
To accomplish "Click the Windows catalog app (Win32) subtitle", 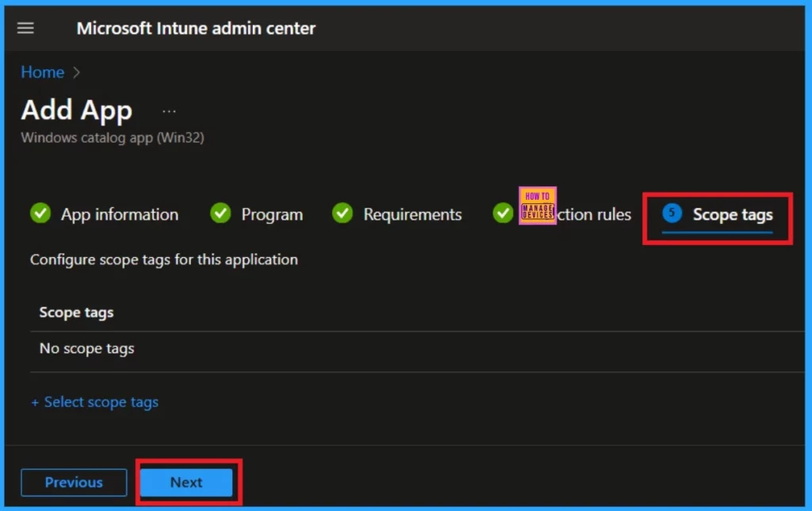I will [113, 138].
